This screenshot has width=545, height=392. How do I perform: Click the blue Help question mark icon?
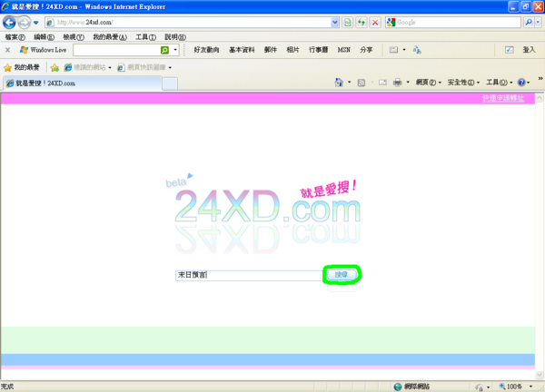point(521,83)
